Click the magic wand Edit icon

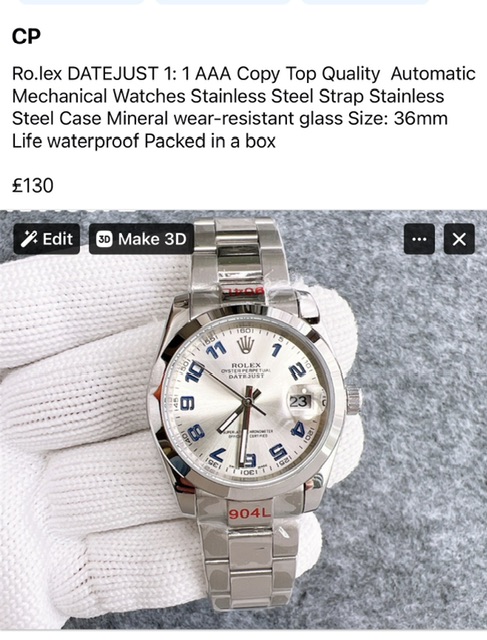click(x=29, y=239)
